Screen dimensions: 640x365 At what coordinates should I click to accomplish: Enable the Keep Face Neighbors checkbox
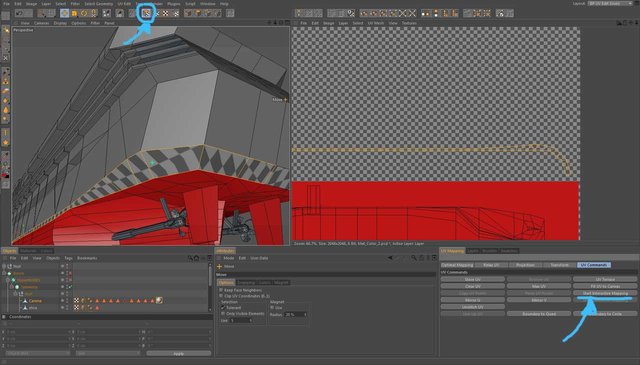(221, 290)
